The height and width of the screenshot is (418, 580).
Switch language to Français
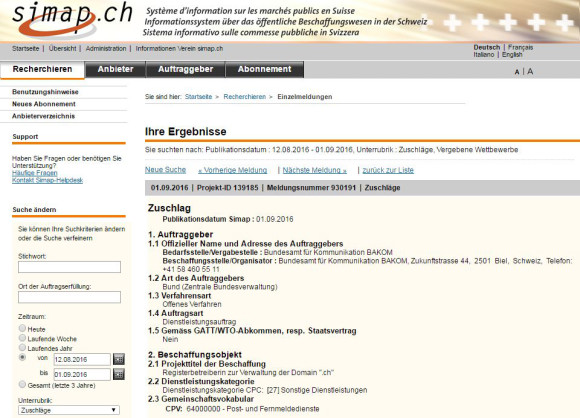click(520, 47)
